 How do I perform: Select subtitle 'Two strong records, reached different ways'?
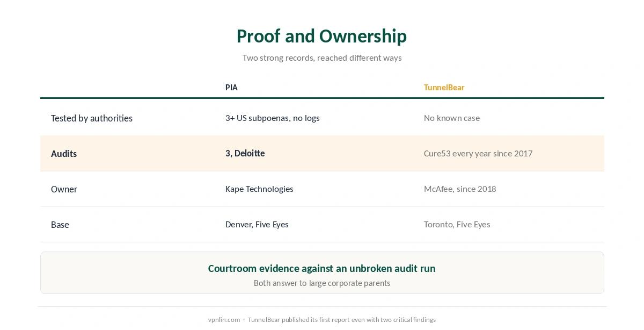[321, 58]
